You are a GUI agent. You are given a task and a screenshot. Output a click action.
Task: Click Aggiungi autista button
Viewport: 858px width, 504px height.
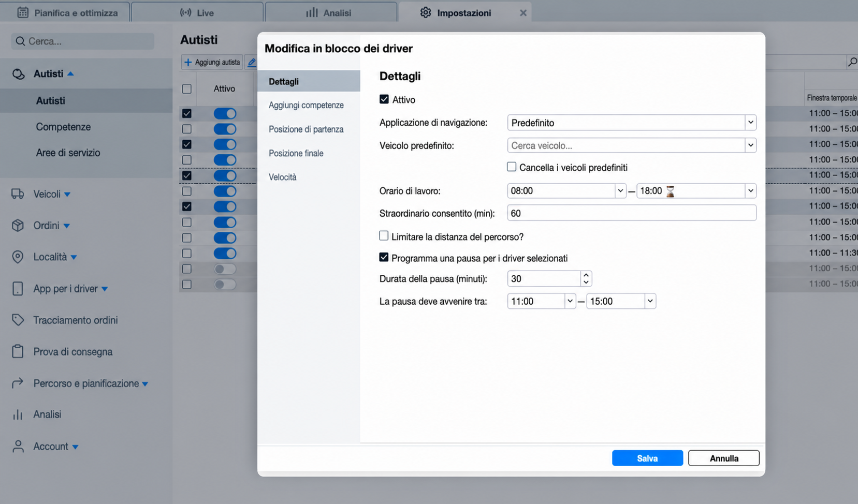point(212,62)
